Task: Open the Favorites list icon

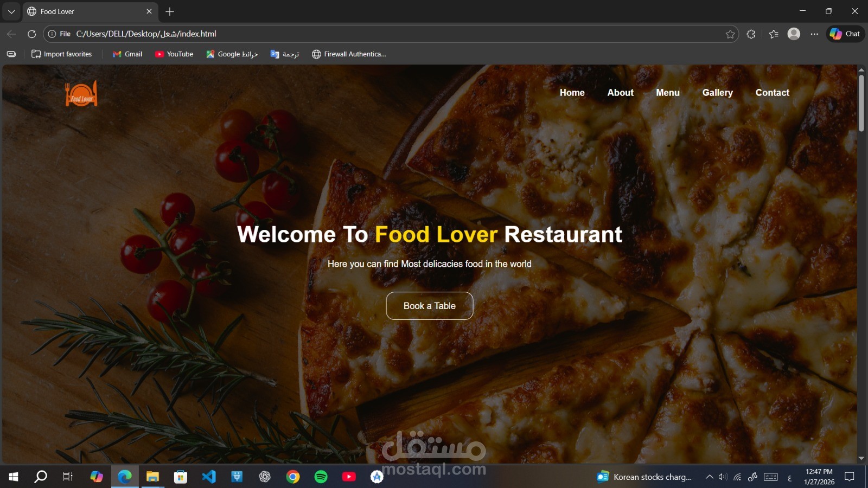Action: (774, 34)
